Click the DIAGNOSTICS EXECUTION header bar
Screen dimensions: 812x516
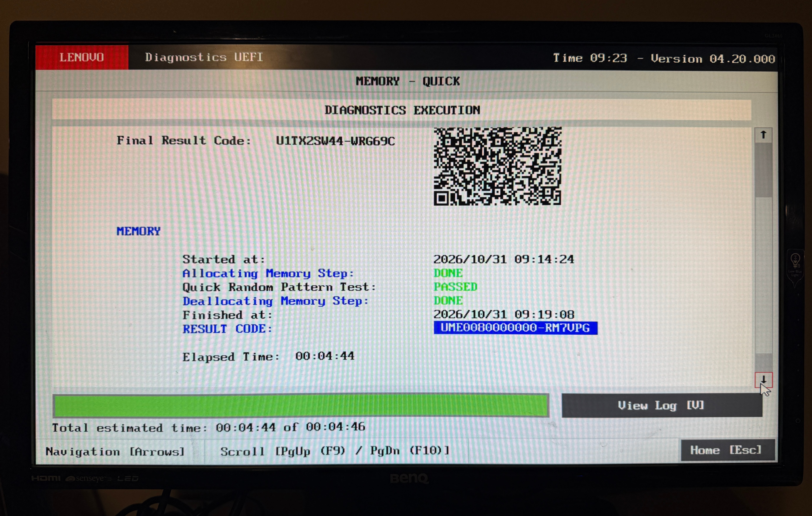tap(402, 110)
